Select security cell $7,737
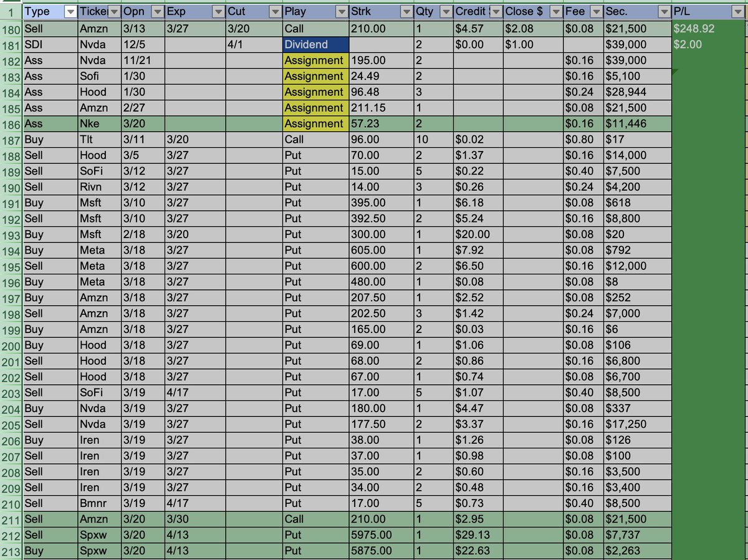The image size is (748, 560). tap(638, 535)
